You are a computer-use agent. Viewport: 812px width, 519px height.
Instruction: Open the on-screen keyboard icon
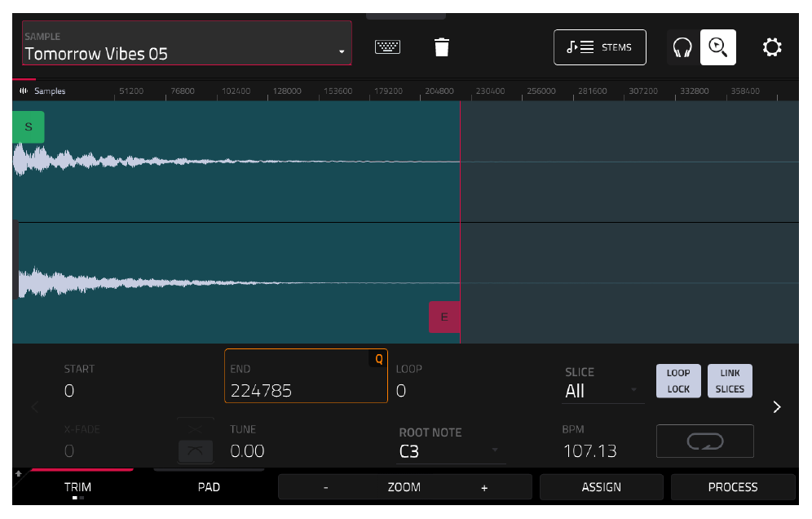tap(387, 47)
